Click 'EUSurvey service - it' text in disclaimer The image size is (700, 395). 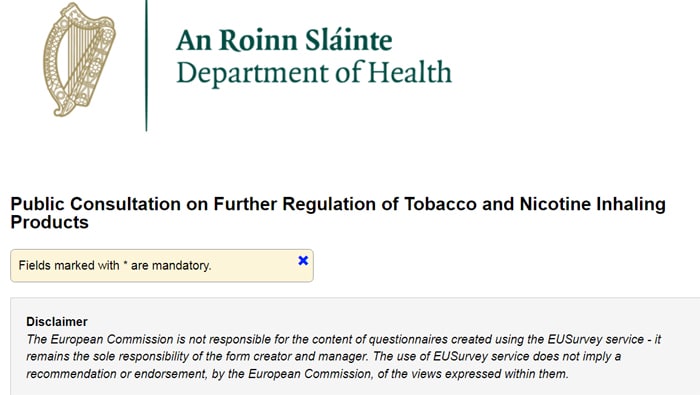[604, 339]
